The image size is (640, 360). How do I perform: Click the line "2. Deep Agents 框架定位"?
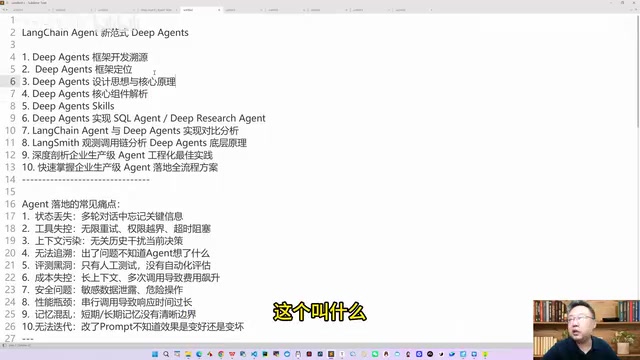[77, 69]
